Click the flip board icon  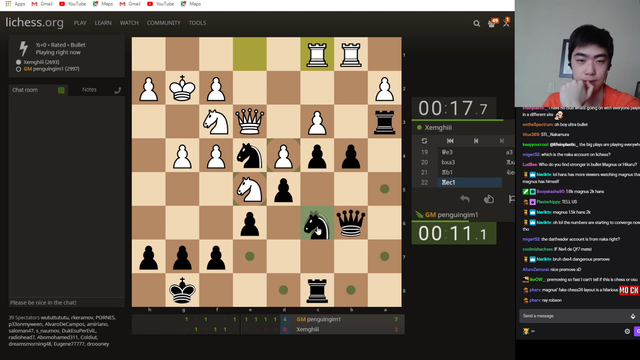pos(424,141)
